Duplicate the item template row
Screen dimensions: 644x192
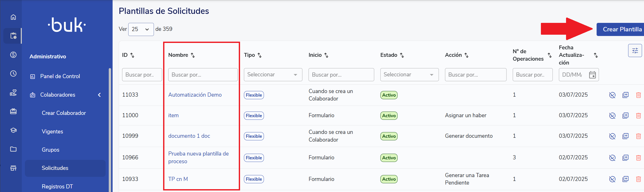point(626,116)
